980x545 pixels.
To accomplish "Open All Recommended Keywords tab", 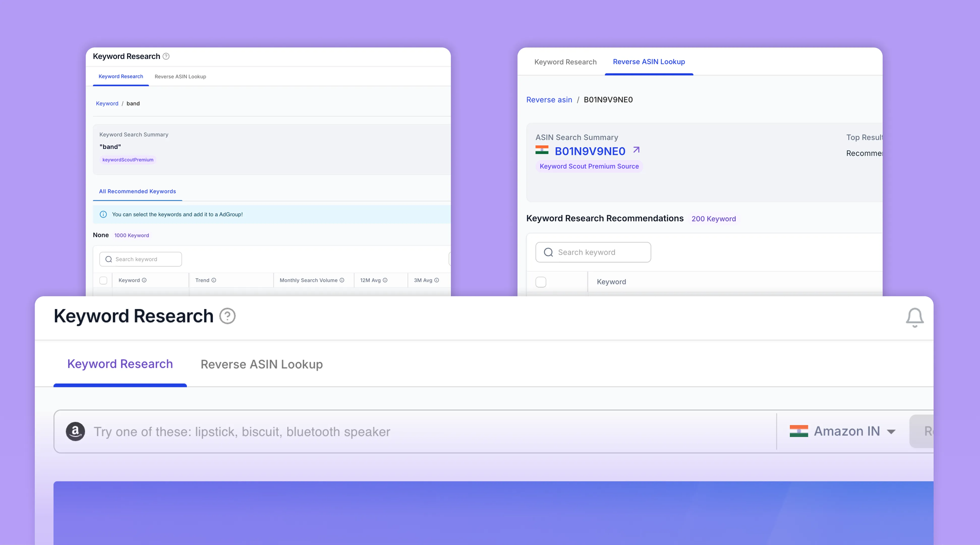I will pyautogui.click(x=137, y=192).
